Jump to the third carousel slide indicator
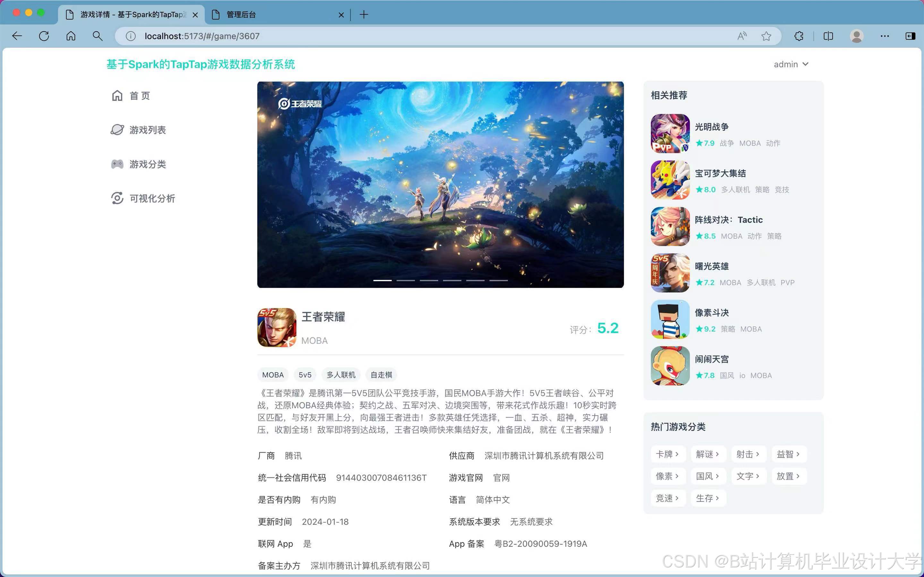This screenshot has width=924, height=577. [x=429, y=280]
